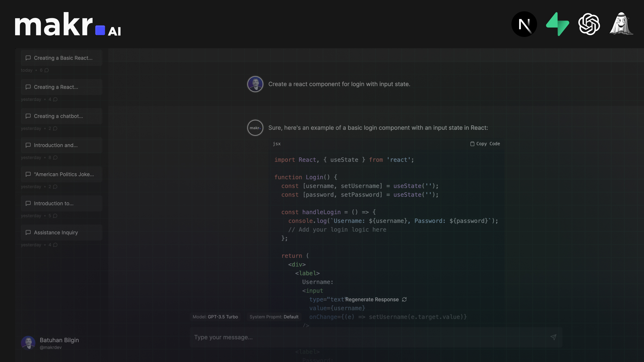Click the Regenerate Response button
Image resolution: width=644 pixels, height=362 pixels.
coord(372,299)
